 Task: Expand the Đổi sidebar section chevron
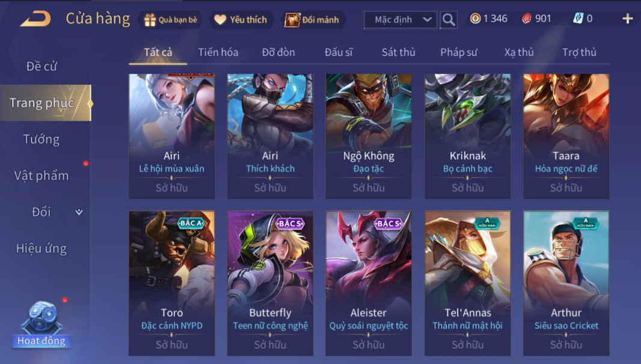tap(79, 212)
